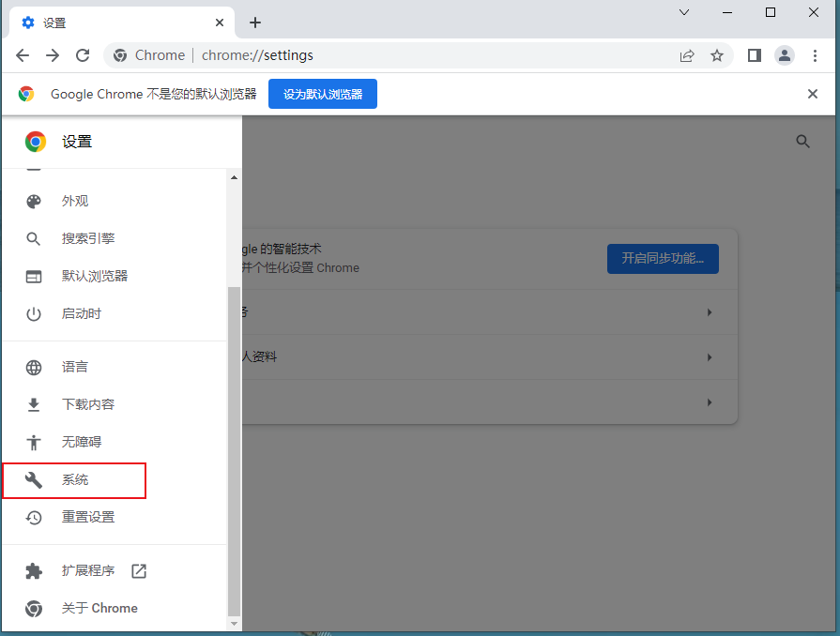Close the 设置 tab

(x=219, y=23)
